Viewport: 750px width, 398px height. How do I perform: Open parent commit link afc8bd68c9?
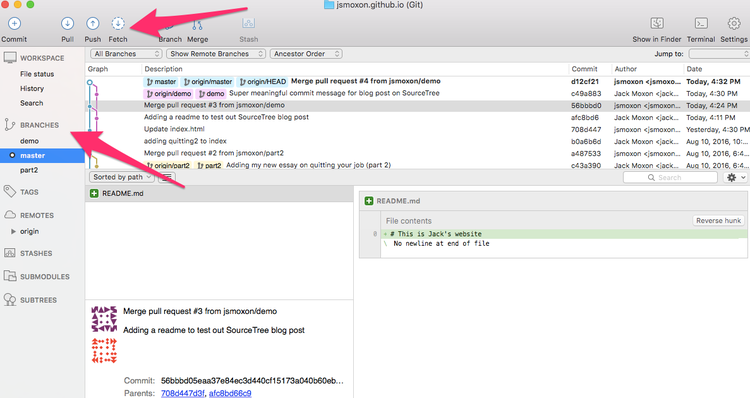click(230, 393)
